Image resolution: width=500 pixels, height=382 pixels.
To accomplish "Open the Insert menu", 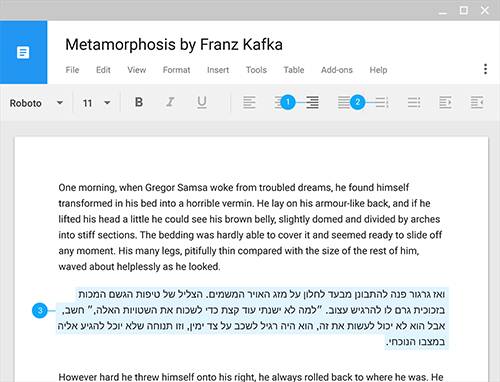I will pos(218,70).
